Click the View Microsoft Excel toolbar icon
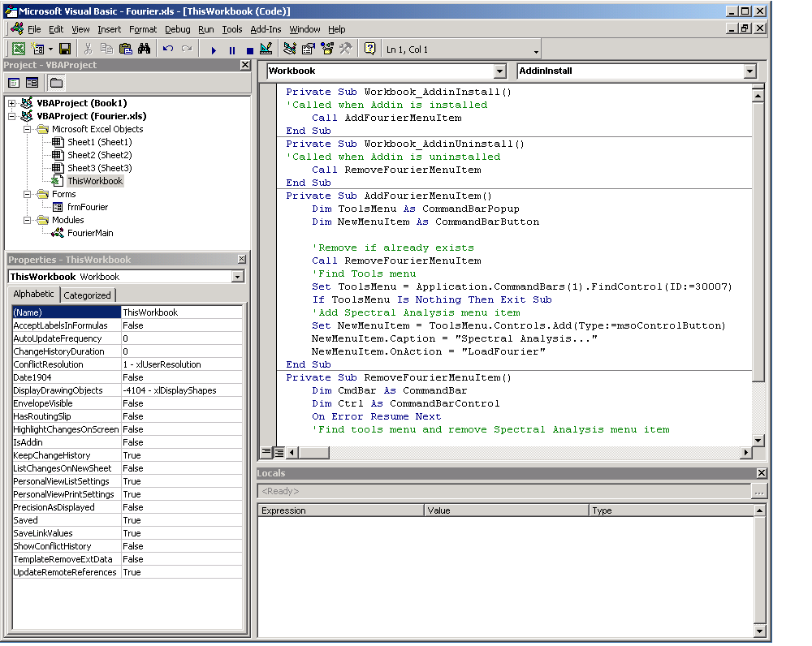The image size is (812, 646). 18,50
